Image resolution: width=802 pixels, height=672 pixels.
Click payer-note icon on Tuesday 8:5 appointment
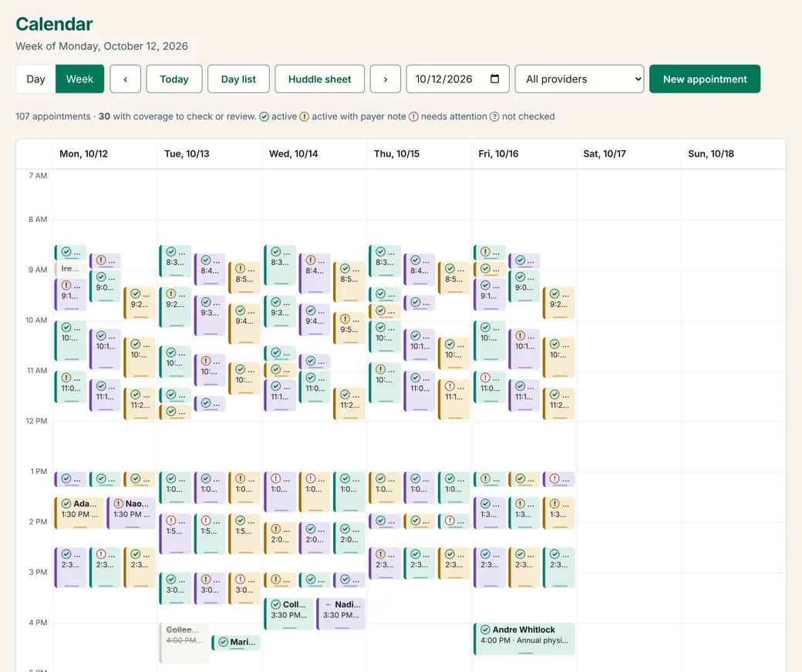tap(241, 268)
